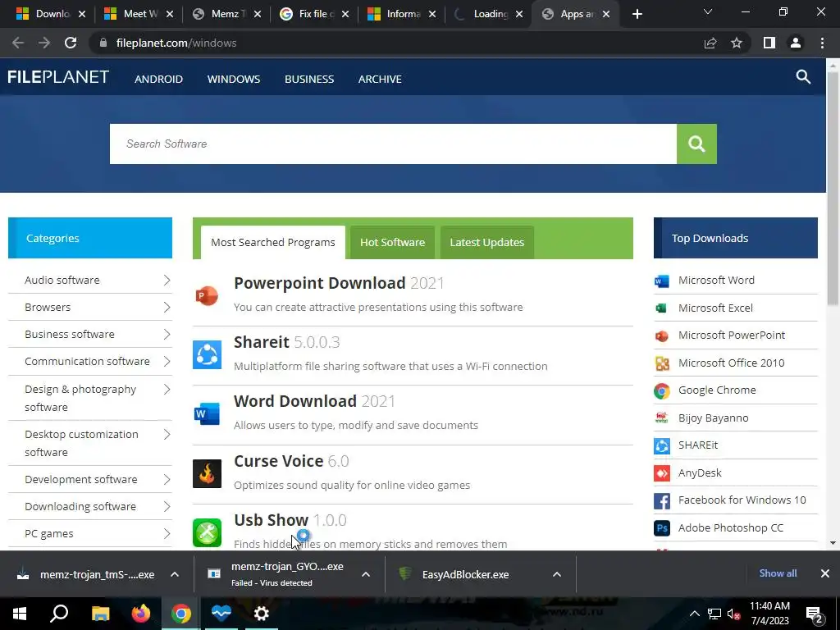
Task: Open a new browser tab
Action: click(637, 14)
